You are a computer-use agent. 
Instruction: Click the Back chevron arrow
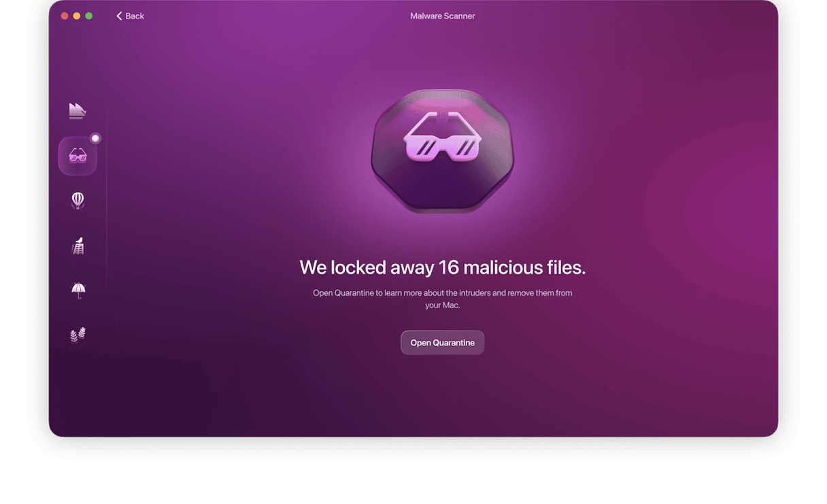pyautogui.click(x=119, y=16)
